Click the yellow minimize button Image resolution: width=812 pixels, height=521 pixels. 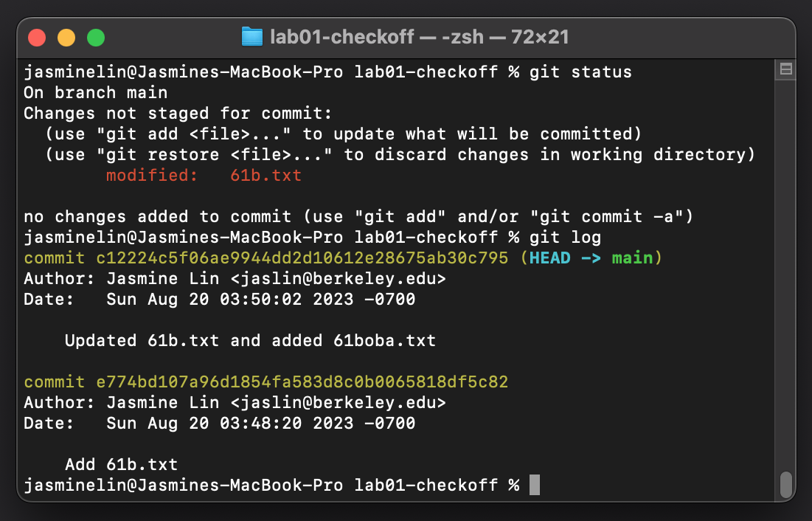click(66, 37)
